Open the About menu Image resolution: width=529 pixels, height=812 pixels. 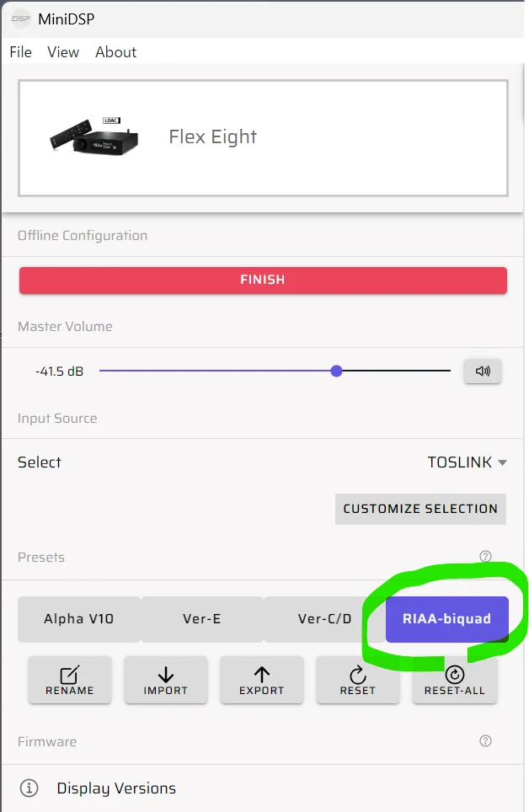[x=115, y=52]
